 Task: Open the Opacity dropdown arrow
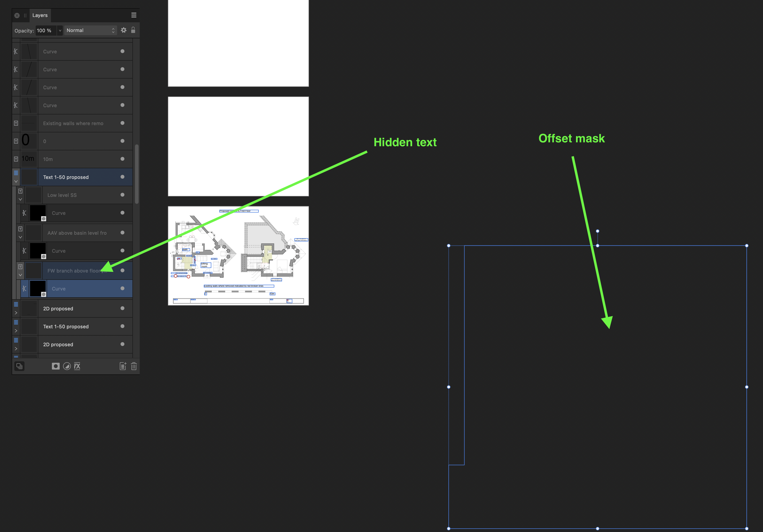click(60, 30)
